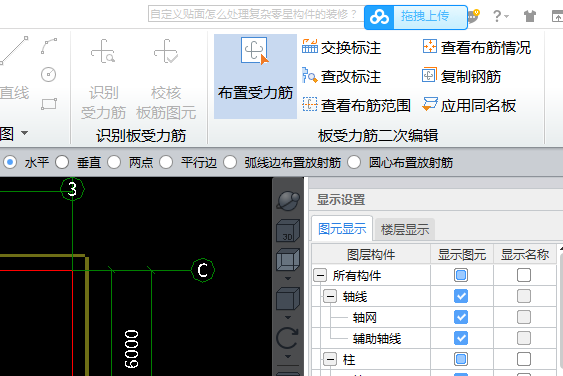The width and height of the screenshot is (563, 376).
Task: Click the 应用同名板 icon
Action: 429,105
